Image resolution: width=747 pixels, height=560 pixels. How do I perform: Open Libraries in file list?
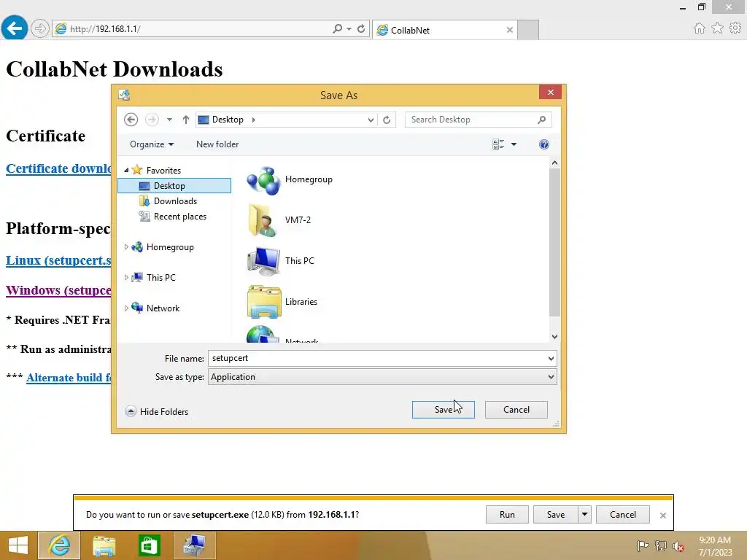(x=282, y=302)
